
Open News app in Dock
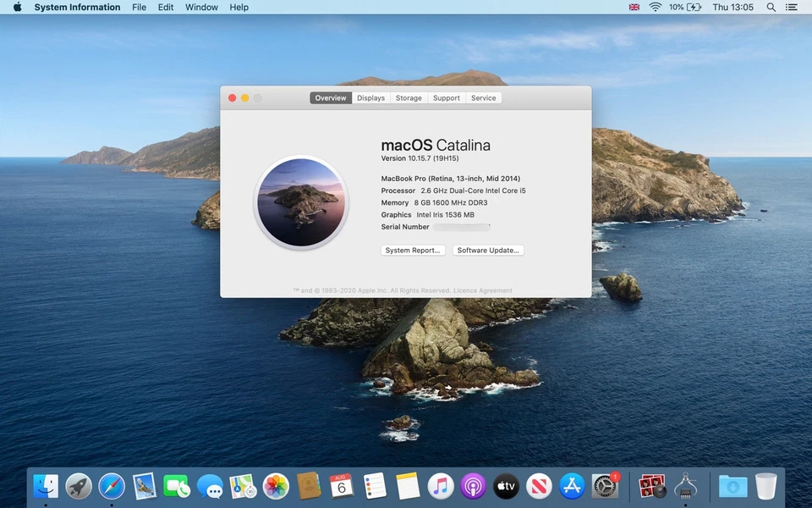click(539, 487)
